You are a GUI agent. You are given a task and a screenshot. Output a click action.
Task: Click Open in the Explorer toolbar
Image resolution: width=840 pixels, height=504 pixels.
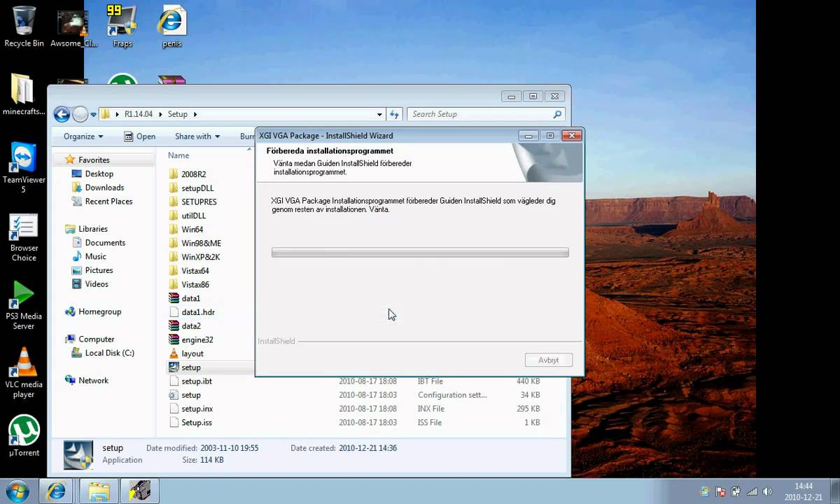(x=139, y=136)
